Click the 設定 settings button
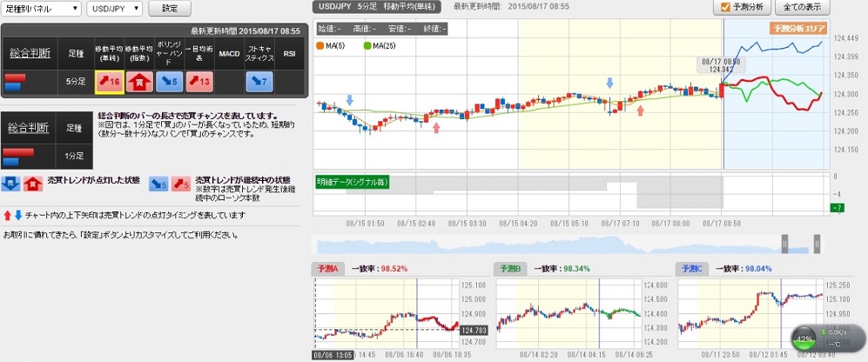868x362 pixels. click(170, 9)
